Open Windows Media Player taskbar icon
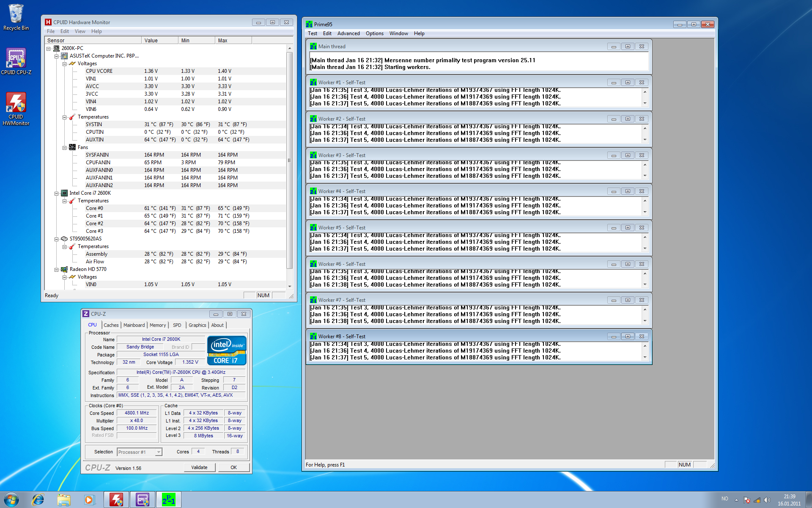 89,500
